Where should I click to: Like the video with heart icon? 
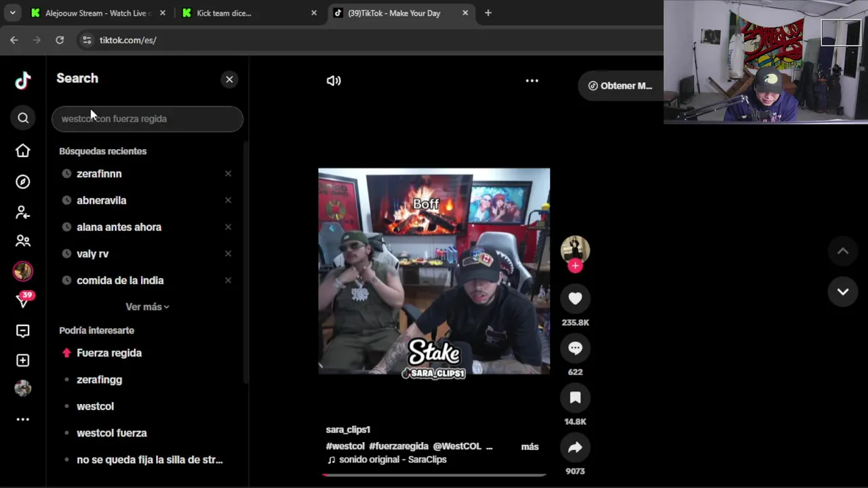(x=575, y=299)
